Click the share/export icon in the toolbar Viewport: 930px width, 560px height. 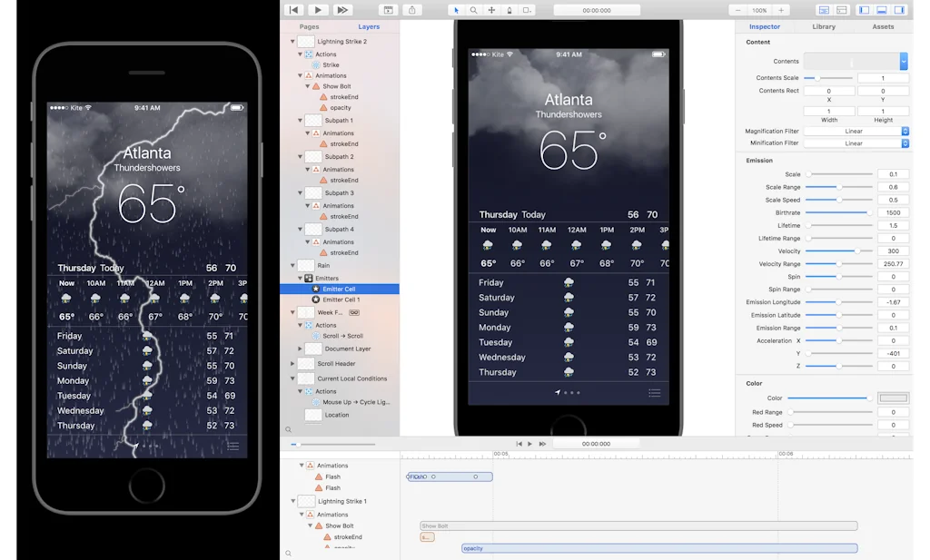tap(413, 9)
